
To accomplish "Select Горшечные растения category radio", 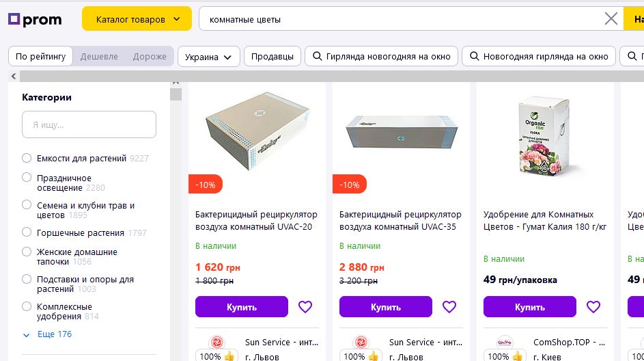I will [27, 232].
